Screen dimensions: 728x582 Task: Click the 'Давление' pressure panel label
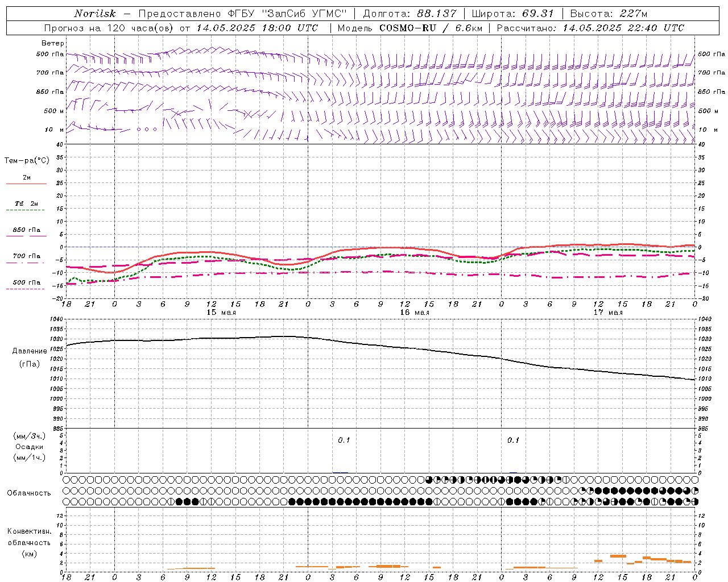click(30, 351)
